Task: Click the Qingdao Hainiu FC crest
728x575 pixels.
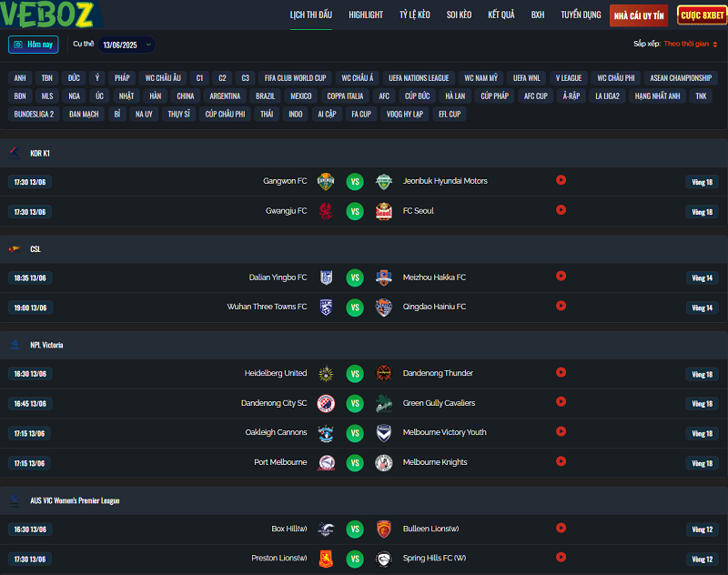Action: [384, 308]
